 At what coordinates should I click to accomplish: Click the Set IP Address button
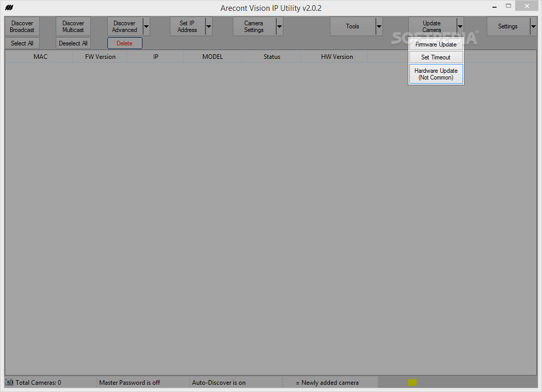(x=187, y=26)
